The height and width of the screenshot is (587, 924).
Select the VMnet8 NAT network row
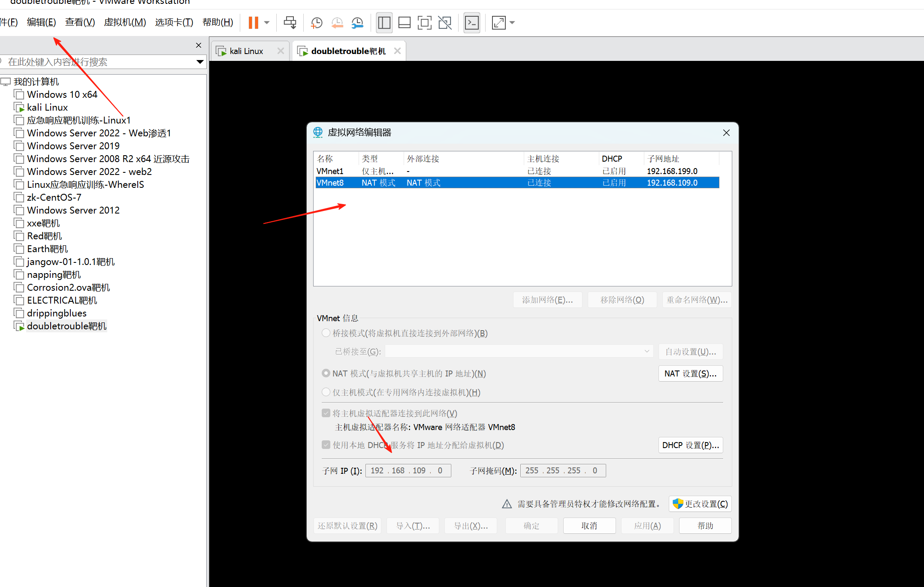click(517, 183)
